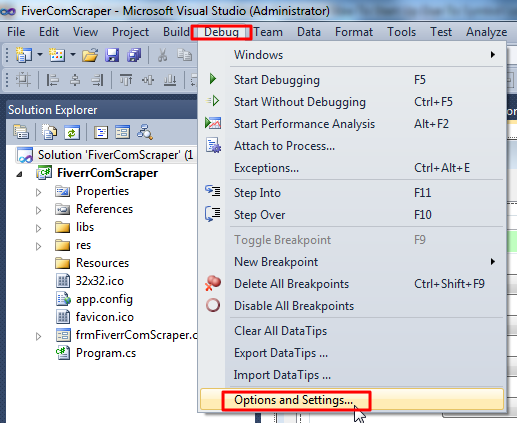Open the Add New Item dropdown arrow
This screenshot has width=517, height=423.
pyautogui.click(x=73, y=54)
